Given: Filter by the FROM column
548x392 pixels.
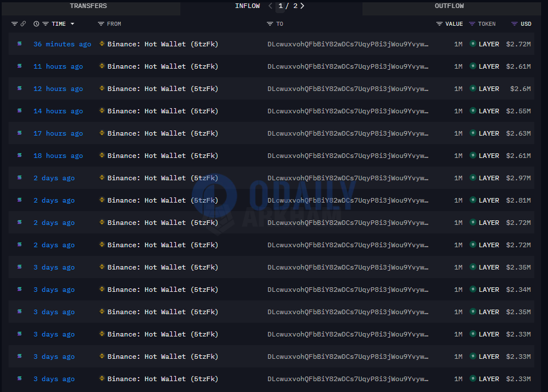Looking at the screenshot, I should (101, 24).
